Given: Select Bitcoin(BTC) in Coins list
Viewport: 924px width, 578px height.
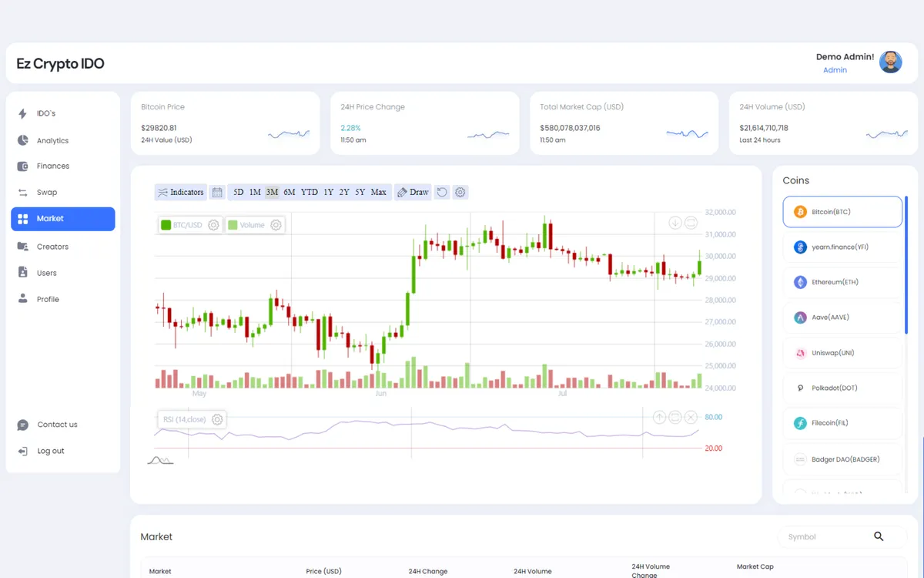Looking at the screenshot, I should point(842,211).
